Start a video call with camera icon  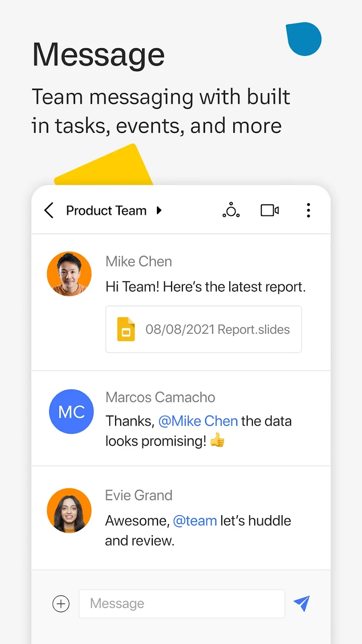click(x=269, y=210)
